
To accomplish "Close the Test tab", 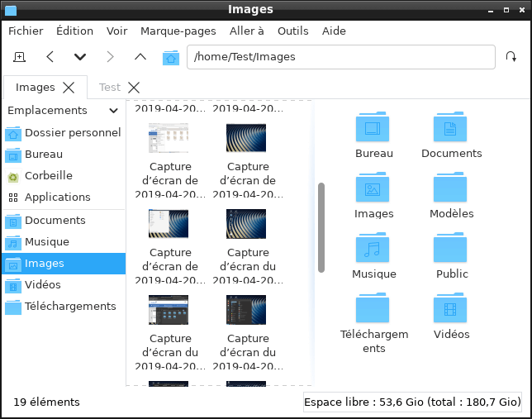I will pyautogui.click(x=134, y=88).
